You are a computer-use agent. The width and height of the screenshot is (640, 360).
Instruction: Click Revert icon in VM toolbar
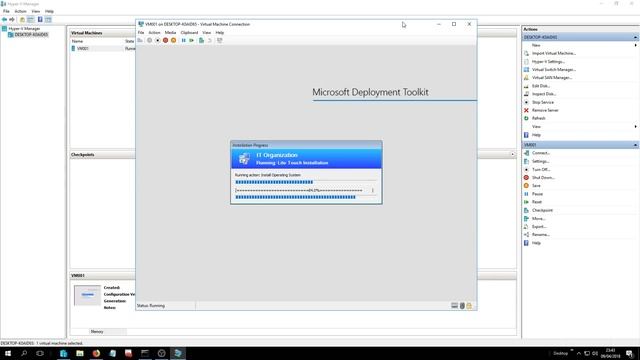[210, 40]
